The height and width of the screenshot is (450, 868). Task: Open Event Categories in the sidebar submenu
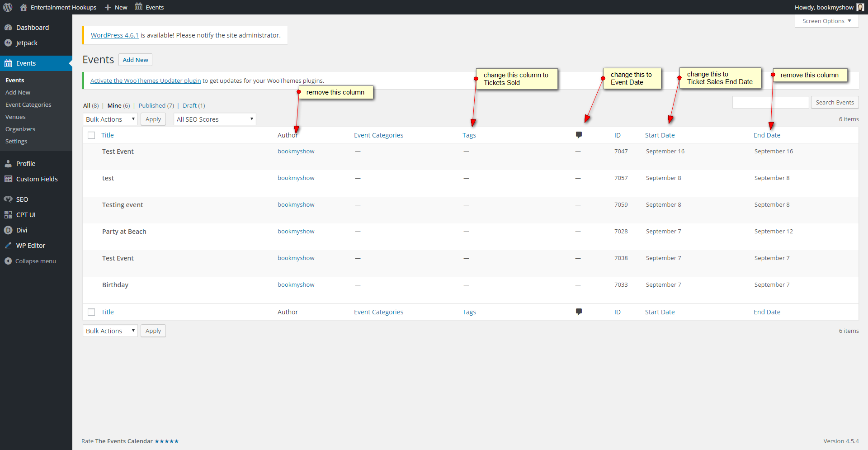[28, 104]
